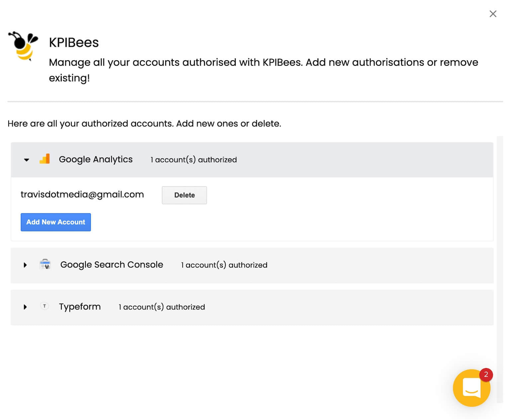Viewport: 510px width, 420px height.
Task: Open the chat widget with 2 notifications
Action: click(471, 388)
